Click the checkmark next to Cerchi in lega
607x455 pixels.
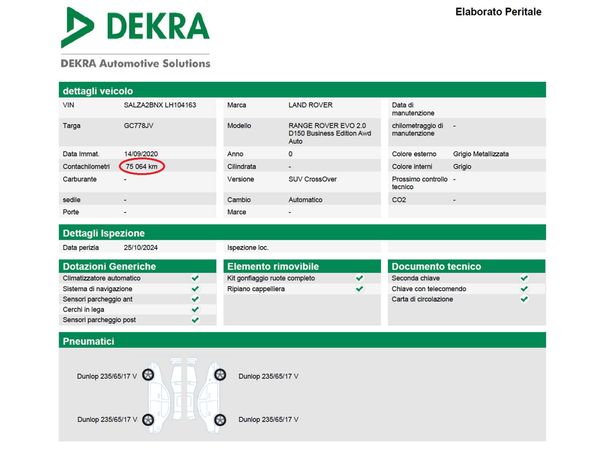(x=195, y=309)
